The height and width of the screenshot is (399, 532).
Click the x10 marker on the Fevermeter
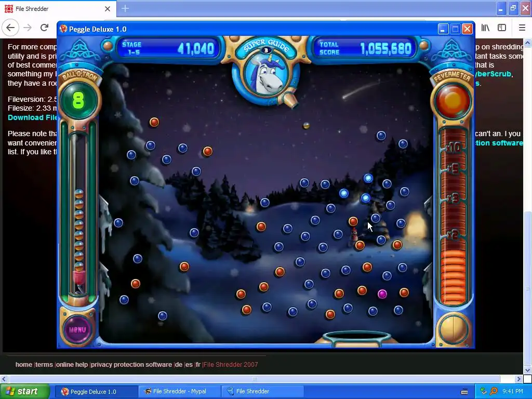pos(453,147)
